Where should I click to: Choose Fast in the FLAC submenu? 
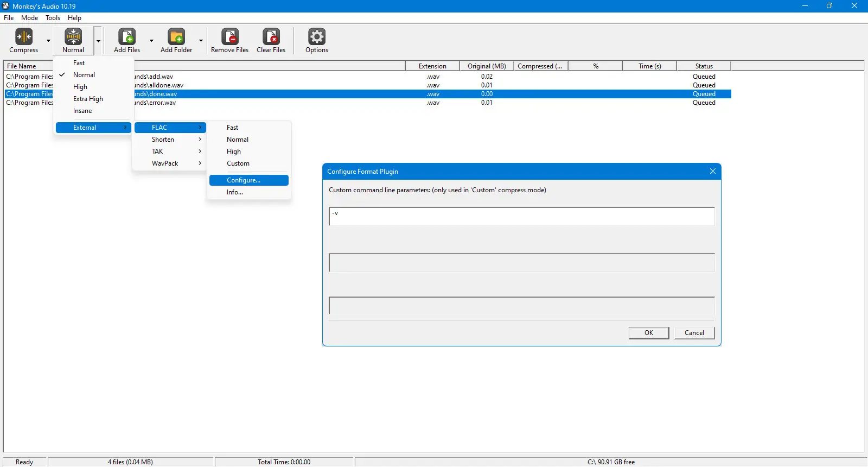(249, 128)
